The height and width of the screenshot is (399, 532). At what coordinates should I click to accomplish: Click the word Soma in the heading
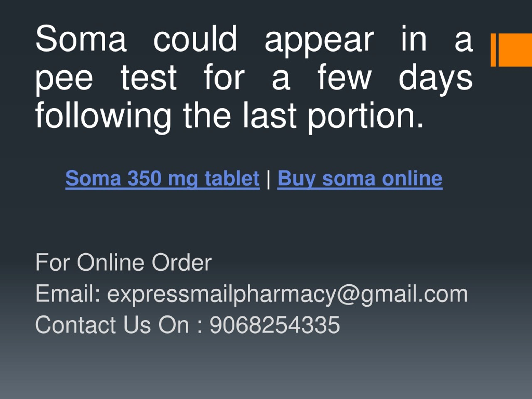pyautogui.click(x=81, y=38)
